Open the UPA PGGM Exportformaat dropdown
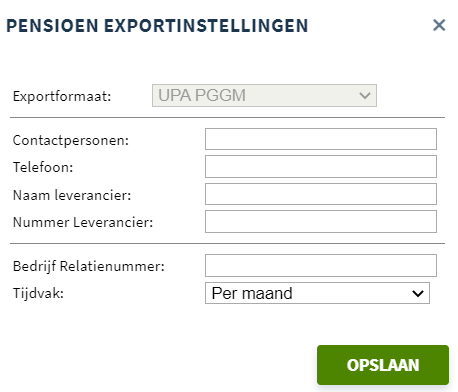The image size is (458, 392). [264, 96]
